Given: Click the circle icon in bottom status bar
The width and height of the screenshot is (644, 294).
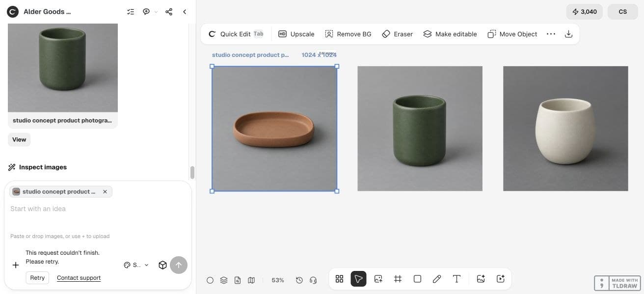Looking at the screenshot, I should click(210, 280).
